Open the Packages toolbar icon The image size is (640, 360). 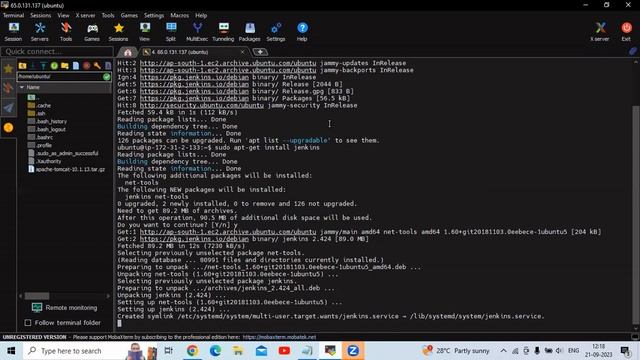click(x=249, y=32)
